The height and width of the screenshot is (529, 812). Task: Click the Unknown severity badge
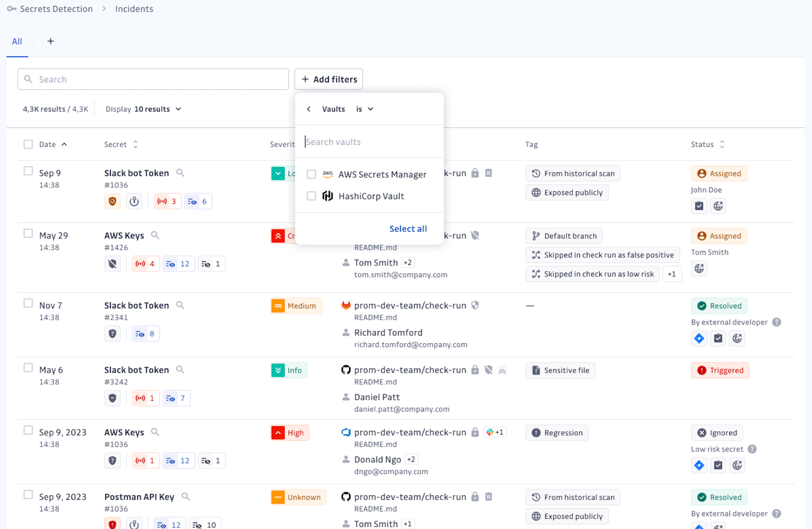[298, 497]
